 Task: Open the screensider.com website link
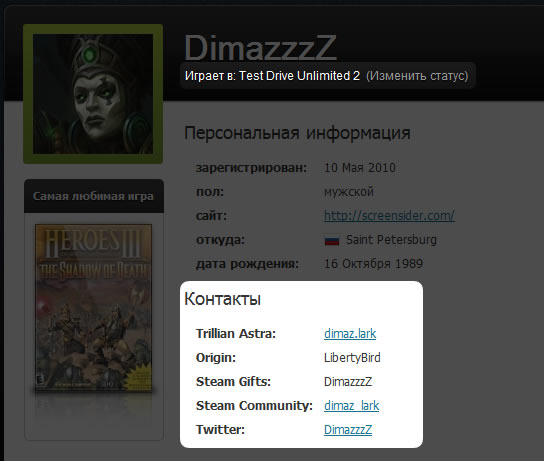389,216
